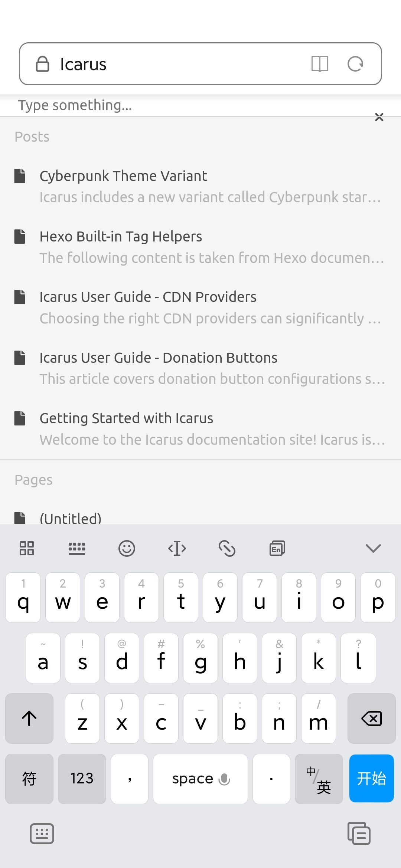The height and width of the screenshot is (868, 401).
Task: Open the clipboard panel at bottom right
Action: coord(359,833)
